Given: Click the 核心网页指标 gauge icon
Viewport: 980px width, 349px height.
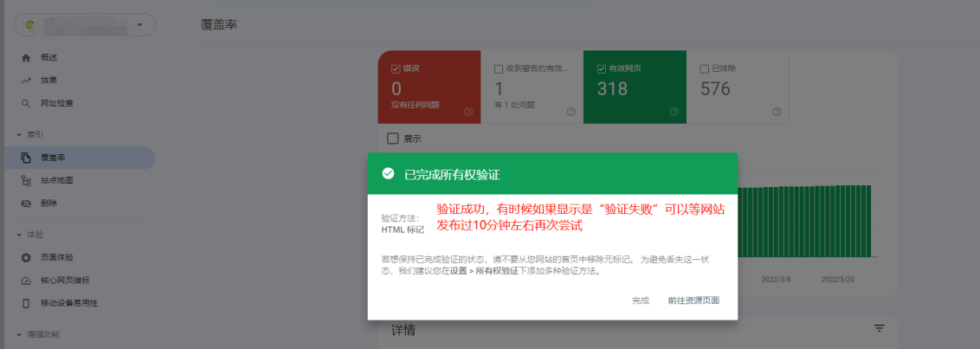Looking at the screenshot, I should pyautogui.click(x=25, y=281).
